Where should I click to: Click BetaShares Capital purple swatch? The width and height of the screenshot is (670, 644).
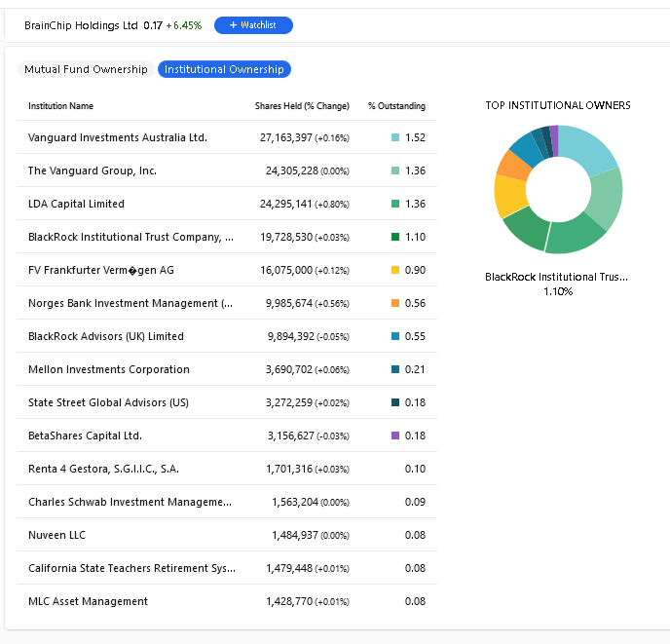[x=395, y=436]
